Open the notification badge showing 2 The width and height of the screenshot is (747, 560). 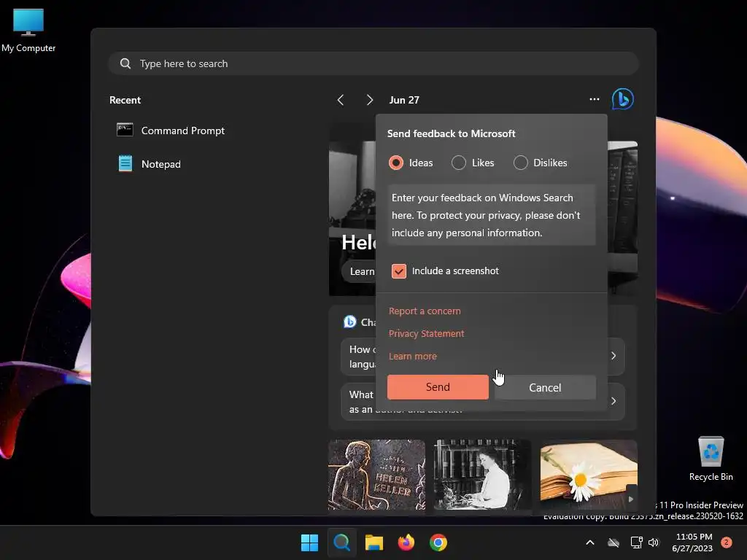[x=726, y=542]
